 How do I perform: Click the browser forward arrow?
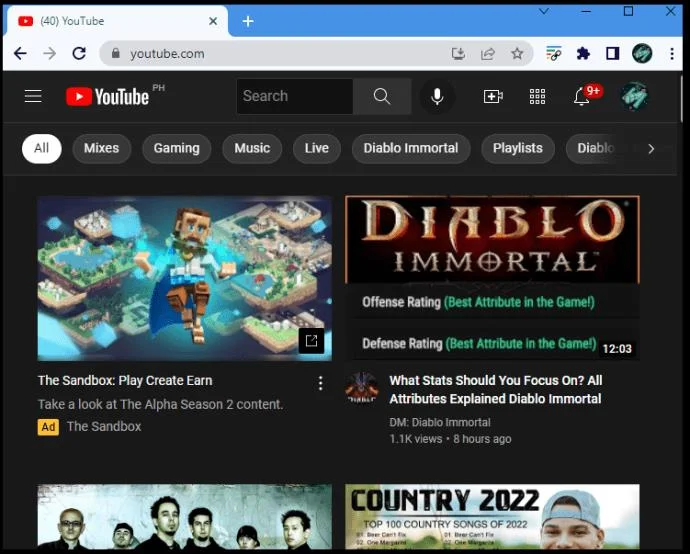tap(49, 54)
